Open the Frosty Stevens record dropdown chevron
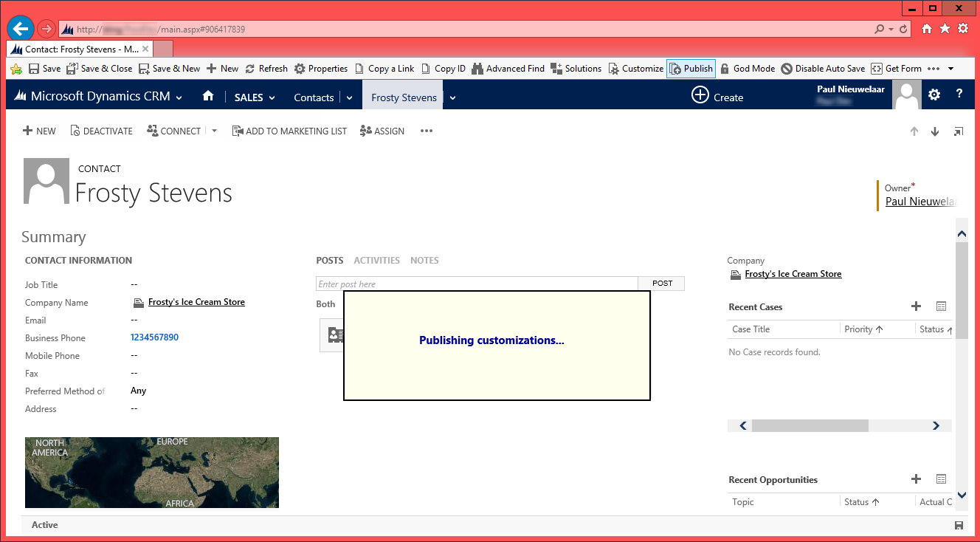Screen dimensions: 980x542 [452, 97]
